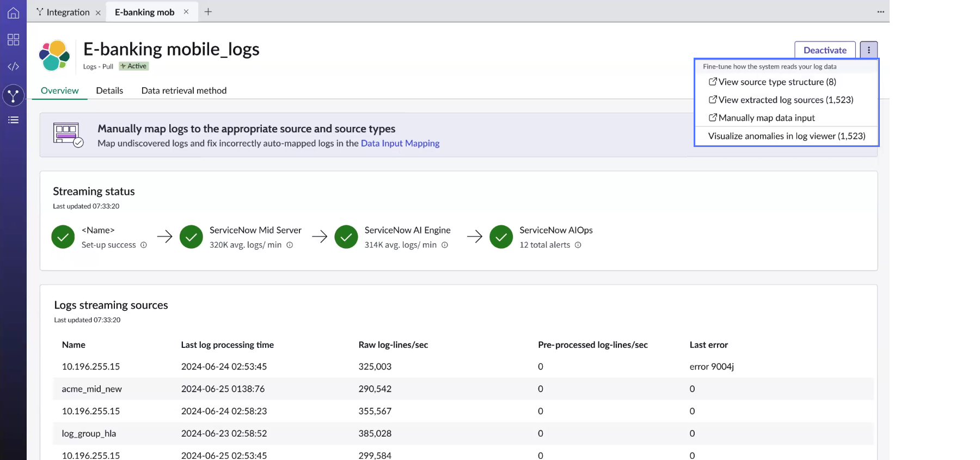Click the Set-up success status text

point(109,245)
